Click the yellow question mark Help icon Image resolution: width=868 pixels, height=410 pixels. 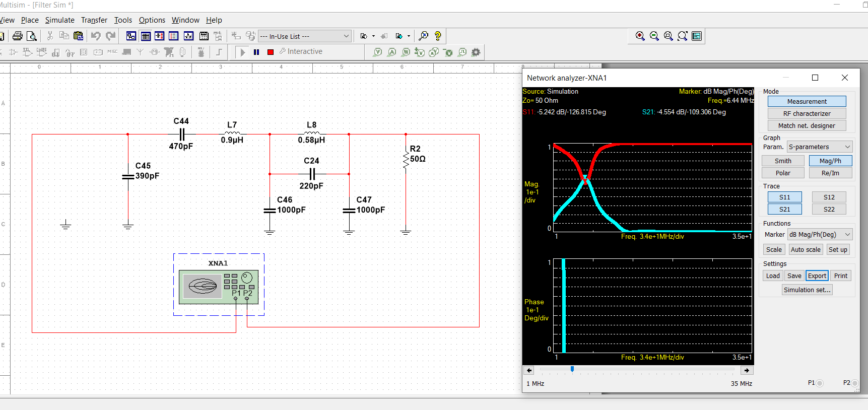click(438, 36)
